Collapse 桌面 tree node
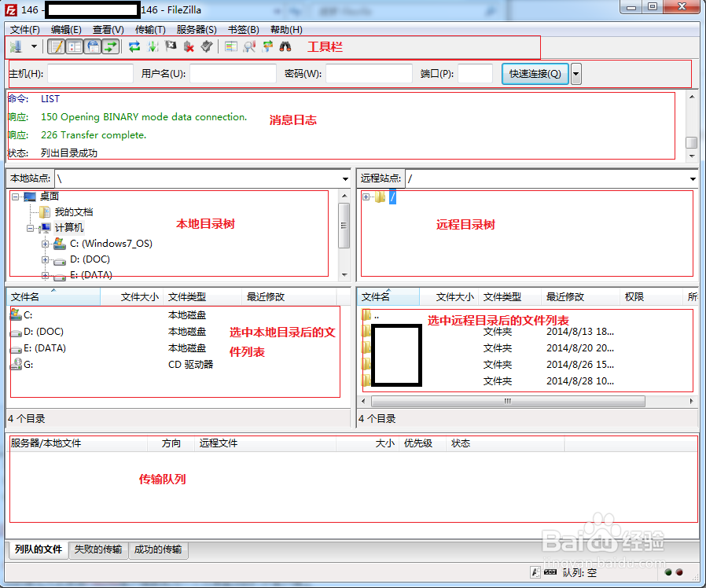The width and height of the screenshot is (706, 588). (x=15, y=197)
